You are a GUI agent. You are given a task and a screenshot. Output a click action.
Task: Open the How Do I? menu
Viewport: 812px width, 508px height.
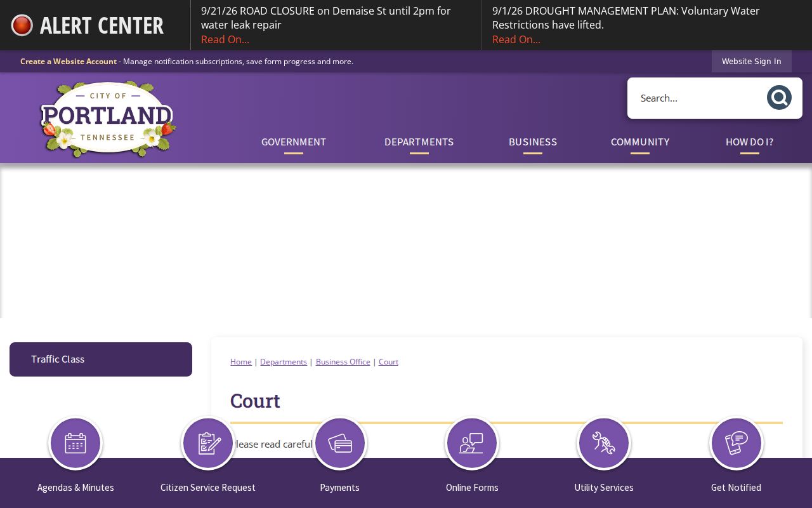(x=750, y=142)
